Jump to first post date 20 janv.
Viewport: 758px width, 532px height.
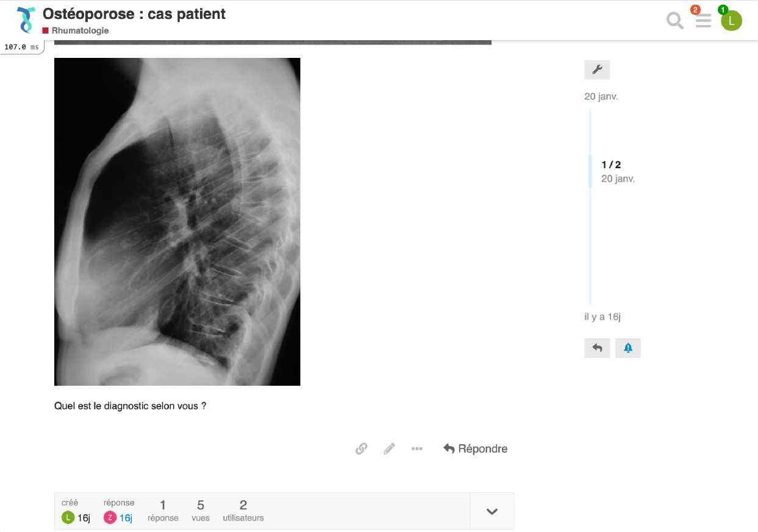coord(601,96)
